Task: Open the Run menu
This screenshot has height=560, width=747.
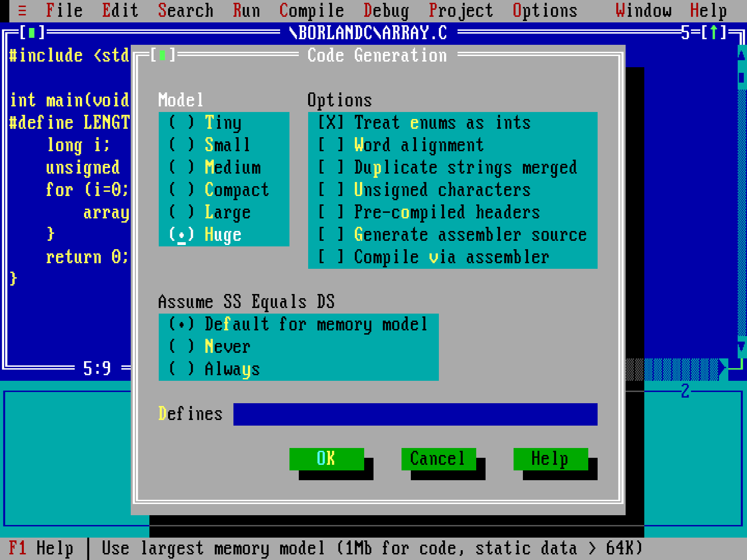Action: [x=247, y=10]
